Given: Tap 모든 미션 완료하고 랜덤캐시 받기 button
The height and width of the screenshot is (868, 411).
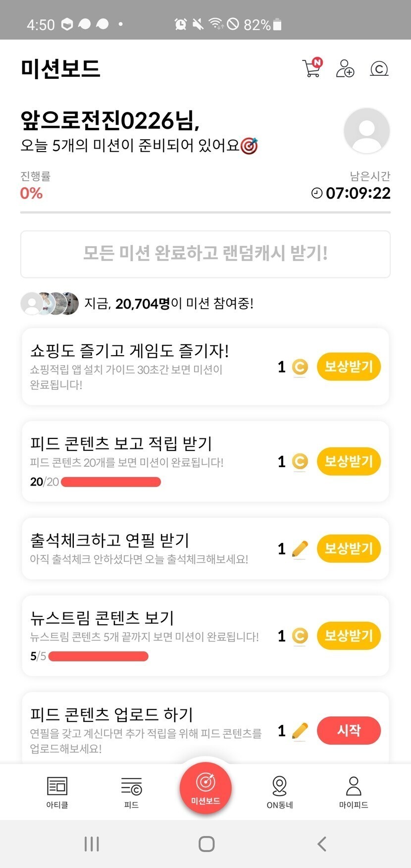Looking at the screenshot, I should [205, 254].
